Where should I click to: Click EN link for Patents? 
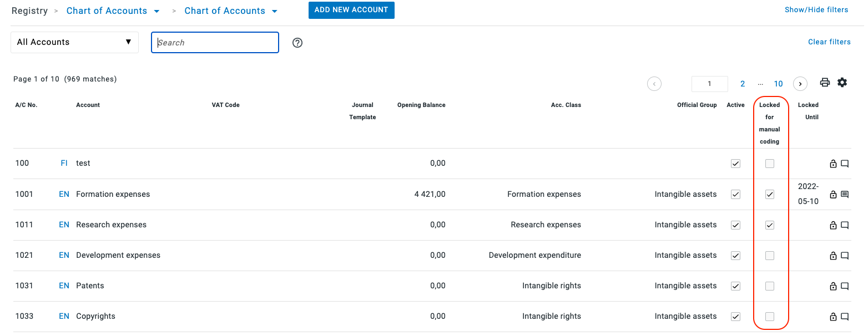click(x=64, y=286)
